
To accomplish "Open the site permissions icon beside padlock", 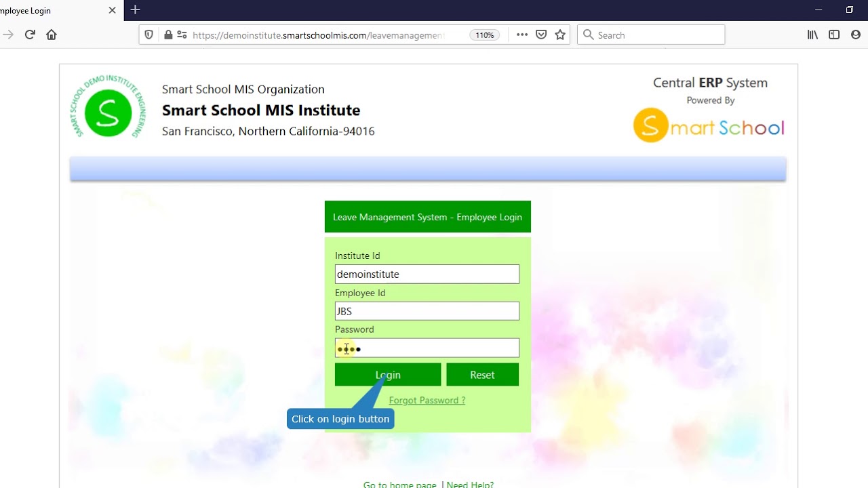I will (x=182, y=35).
